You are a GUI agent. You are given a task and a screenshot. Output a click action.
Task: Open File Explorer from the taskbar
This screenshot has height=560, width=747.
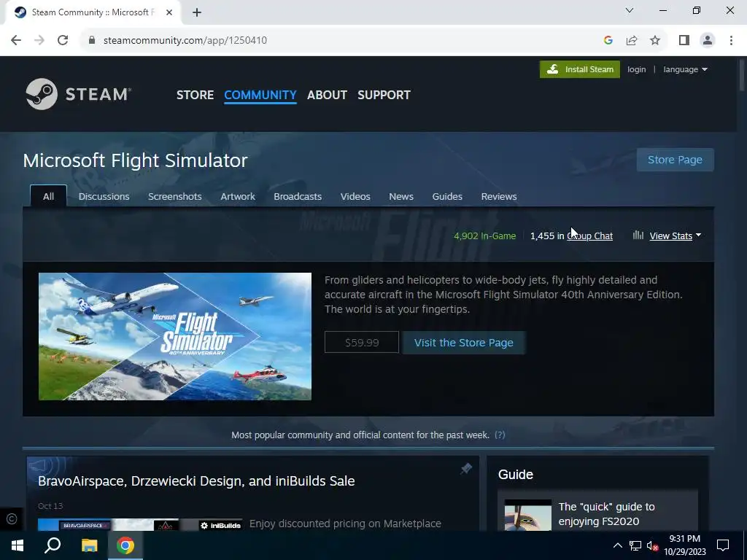click(89, 545)
